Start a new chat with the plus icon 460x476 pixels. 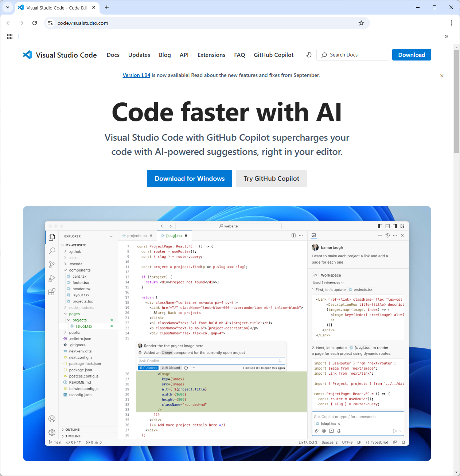point(380,235)
